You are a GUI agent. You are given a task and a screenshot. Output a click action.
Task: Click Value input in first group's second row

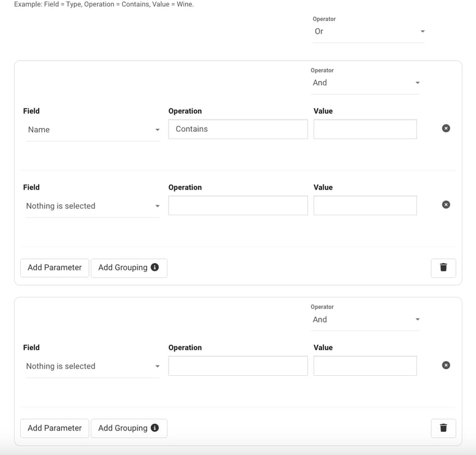click(x=365, y=205)
